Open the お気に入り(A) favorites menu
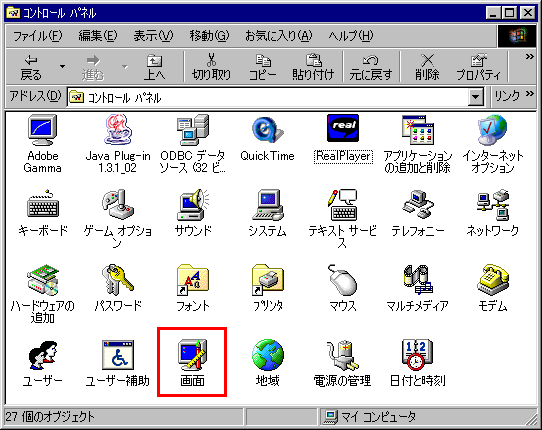This screenshot has width=542, height=430. point(279,36)
